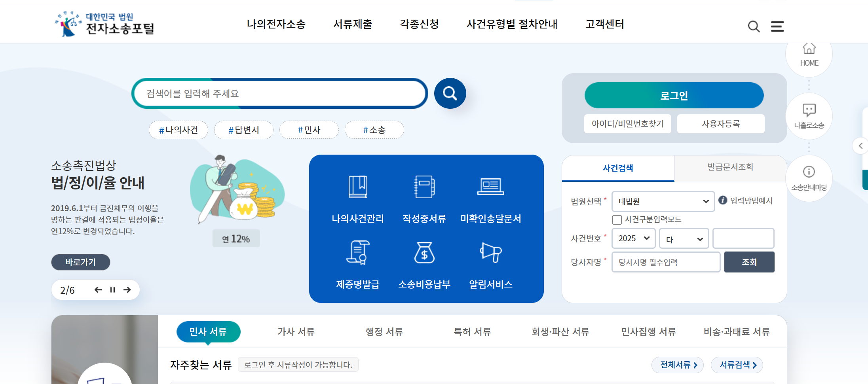868x384 pixels.
Task: Open the 법원선택 dropdown showing 대법원
Action: [x=663, y=201]
